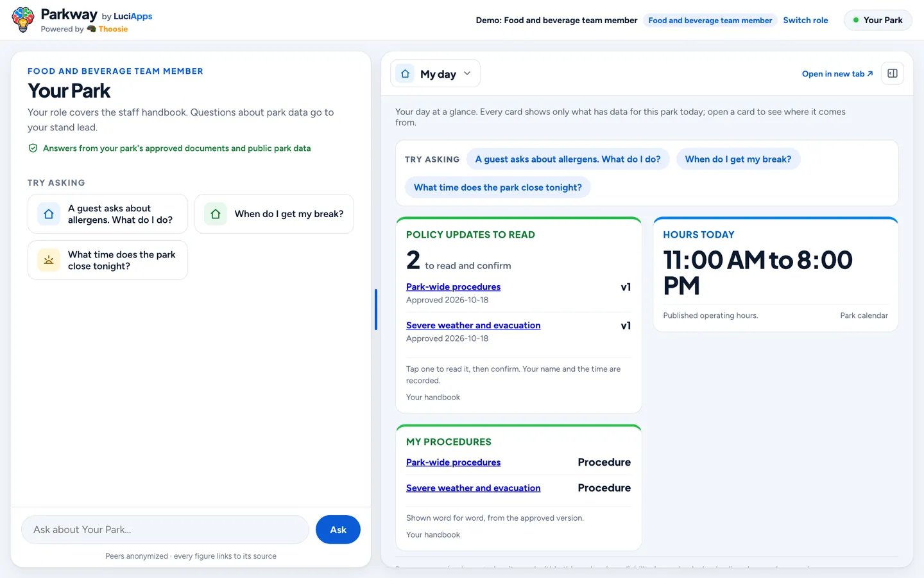The width and height of the screenshot is (924, 578).
Task: Click Park calendar text in Hours Today
Action: [x=864, y=315]
